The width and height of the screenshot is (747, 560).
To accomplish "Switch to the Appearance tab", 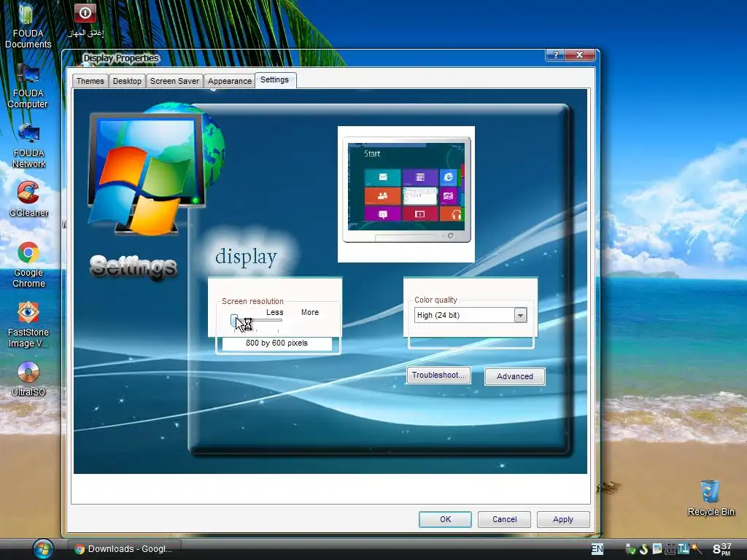I will [x=229, y=81].
